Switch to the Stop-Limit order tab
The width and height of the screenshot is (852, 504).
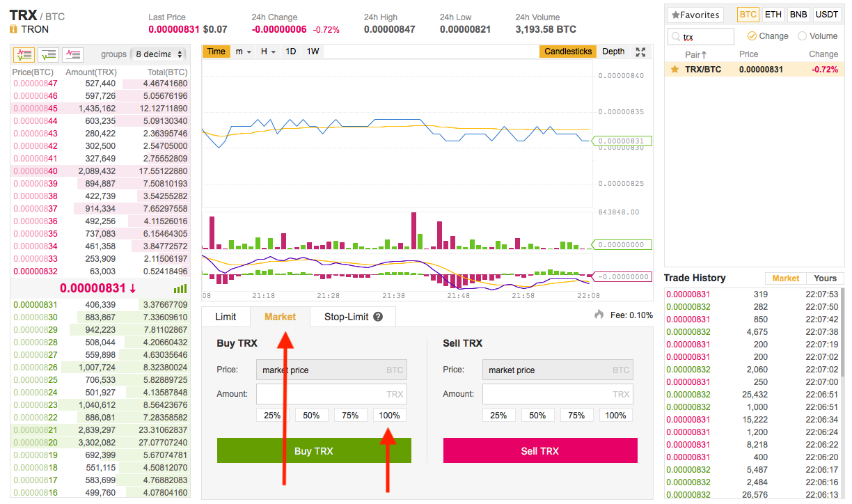coord(353,317)
